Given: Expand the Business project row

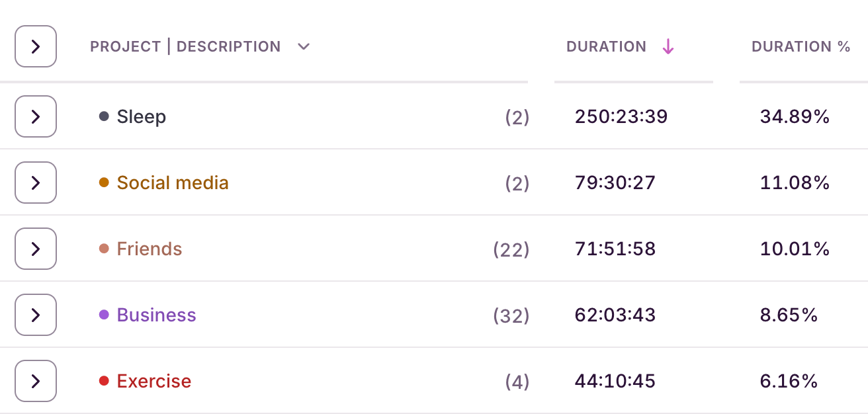Looking at the screenshot, I should 36,315.
